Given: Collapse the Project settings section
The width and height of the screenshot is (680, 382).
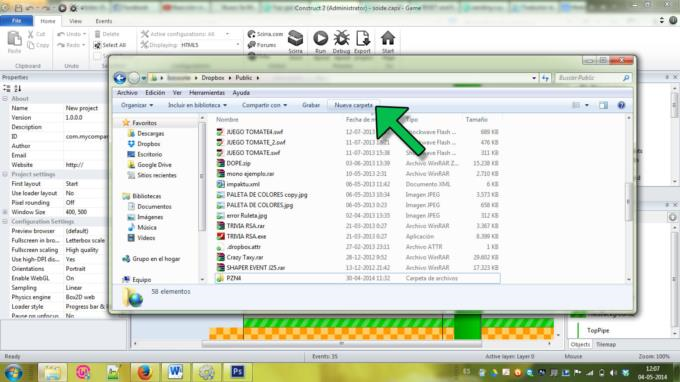Looking at the screenshot, I should (x=5, y=174).
